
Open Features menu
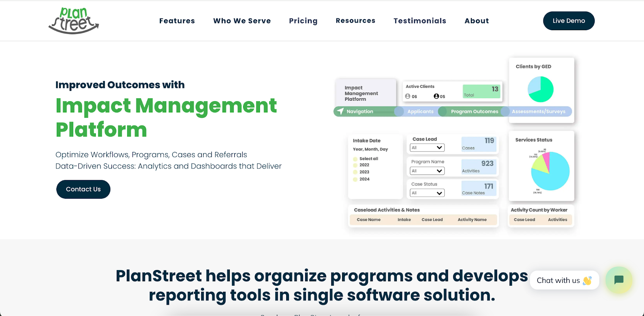pyautogui.click(x=177, y=21)
